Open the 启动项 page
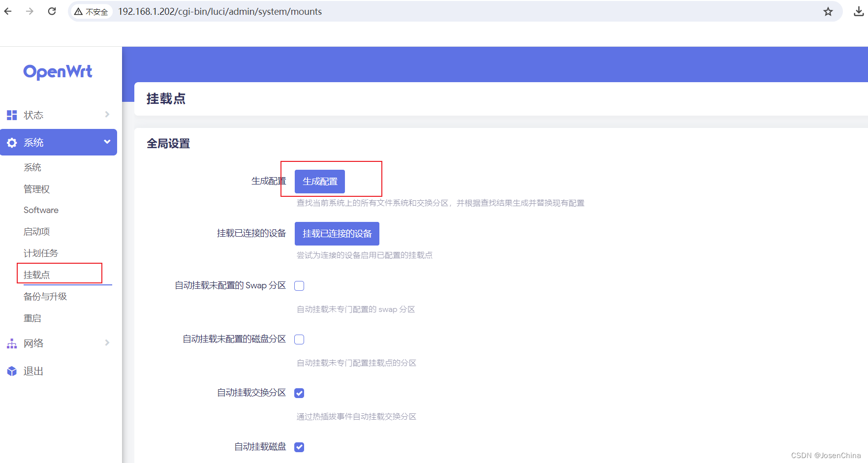Image resolution: width=868 pixels, height=463 pixels. click(37, 232)
